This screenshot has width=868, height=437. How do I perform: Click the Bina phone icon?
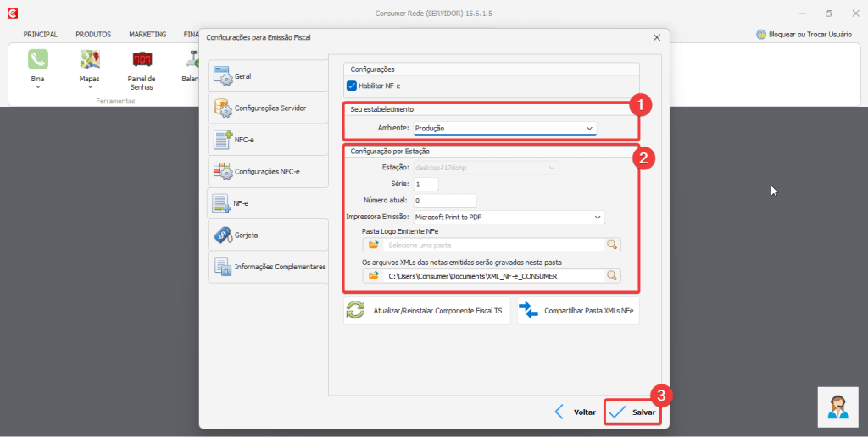(37, 59)
